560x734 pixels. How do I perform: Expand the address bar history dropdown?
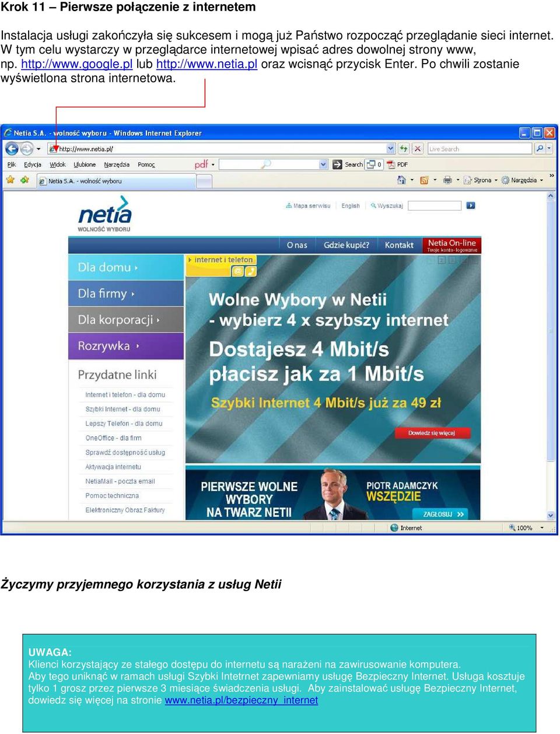tap(391, 149)
